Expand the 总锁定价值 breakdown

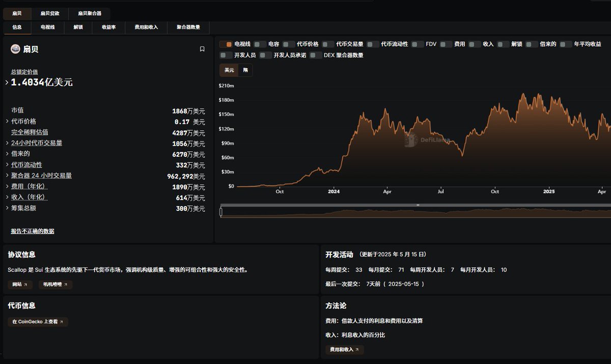coord(7,82)
